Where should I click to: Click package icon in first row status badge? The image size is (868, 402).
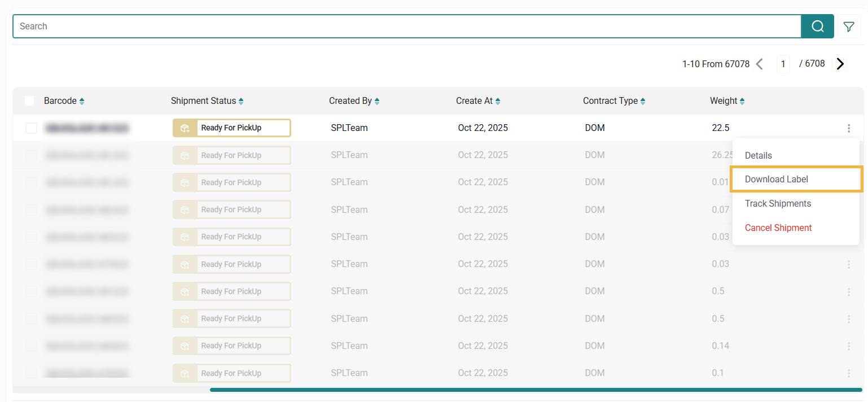click(x=185, y=128)
